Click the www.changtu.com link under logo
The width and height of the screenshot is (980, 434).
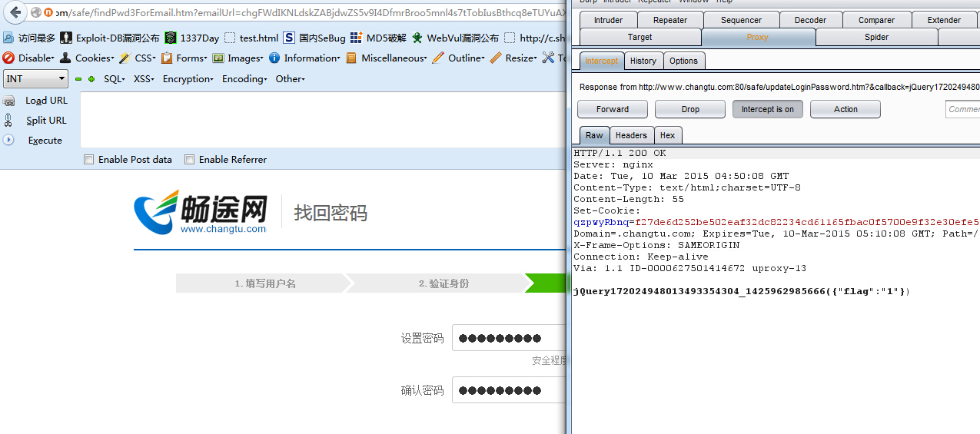point(224,229)
